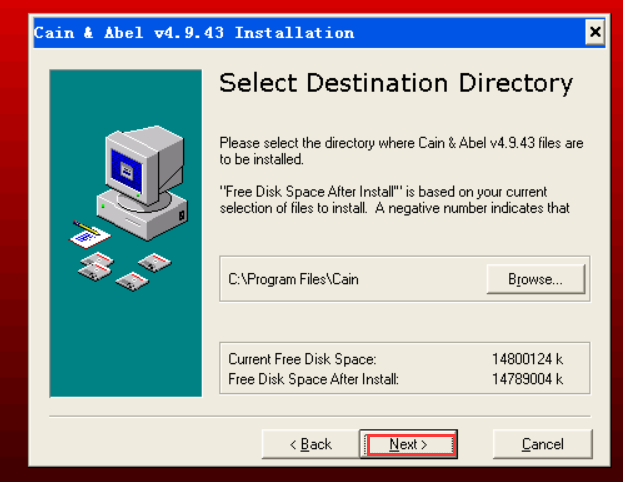Viewport: 623px width, 482px height.
Task: Click the installer computer illustration
Action: click(126, 233)
